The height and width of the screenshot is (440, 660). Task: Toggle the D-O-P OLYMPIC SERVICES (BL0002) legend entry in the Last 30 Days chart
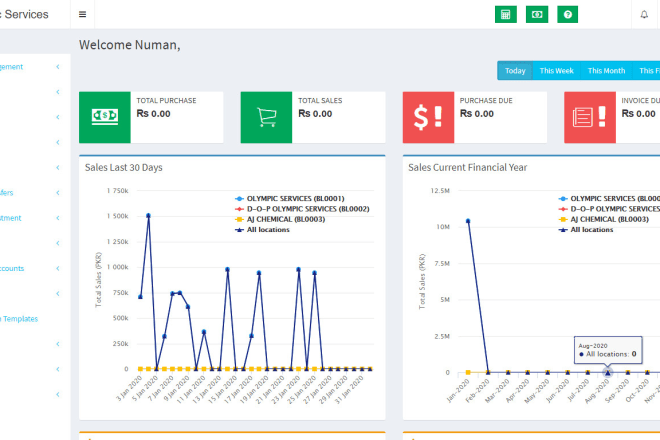pos(302,209)
